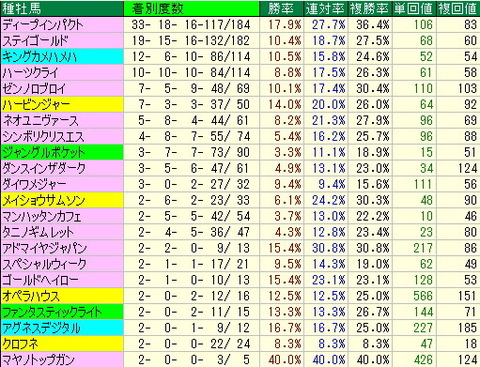Click 連対率 24.2% in メイショウサムソン row
The height and width of the screenshot is (367, 480).
[329, 200]
